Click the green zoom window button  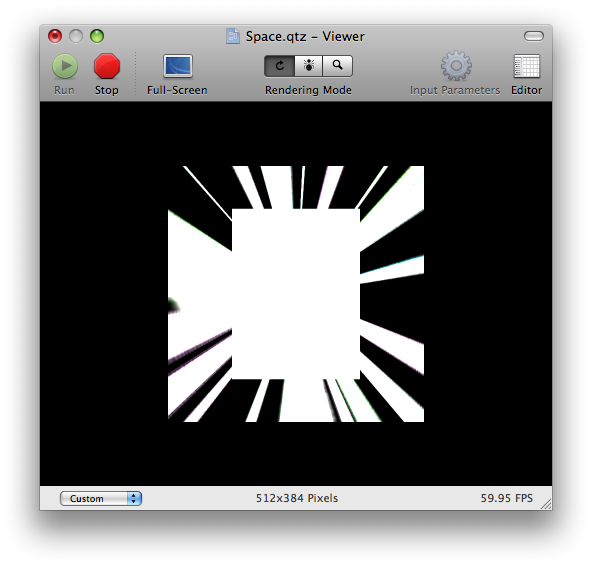point(97,36)
